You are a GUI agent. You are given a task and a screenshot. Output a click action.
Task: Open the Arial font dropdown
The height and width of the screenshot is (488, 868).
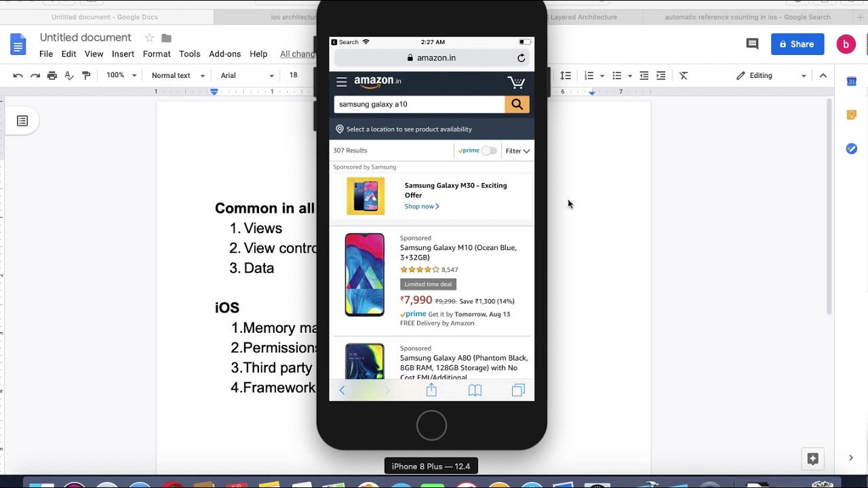click(248, 75)
